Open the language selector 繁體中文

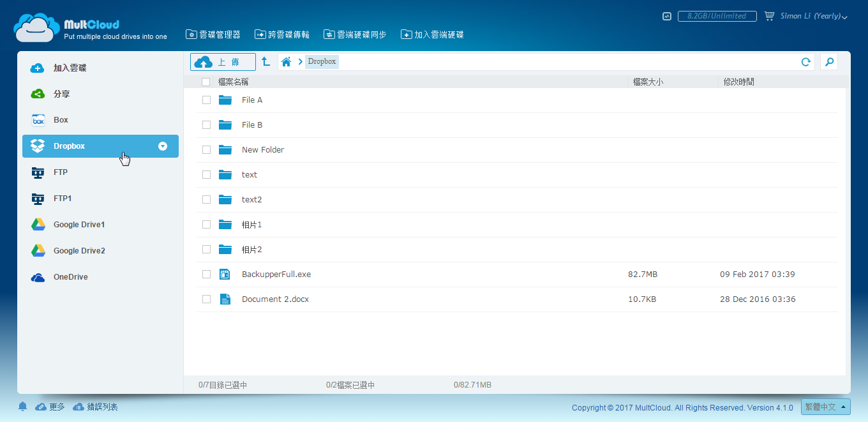(x=826, y=407)
